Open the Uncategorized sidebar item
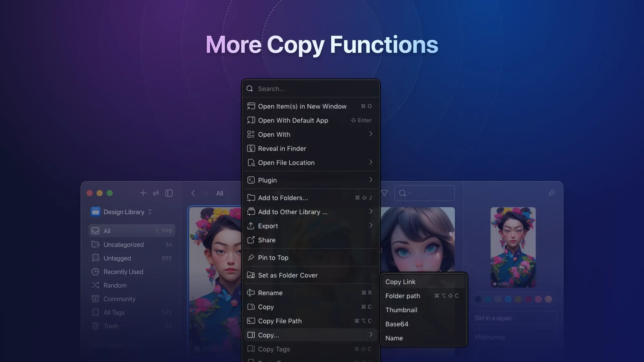 (132, 245)
